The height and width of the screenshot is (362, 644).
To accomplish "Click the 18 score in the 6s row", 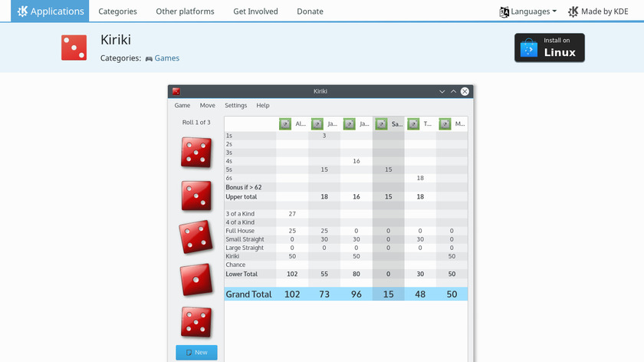I will pyautogui.click(x=420, y=179).
